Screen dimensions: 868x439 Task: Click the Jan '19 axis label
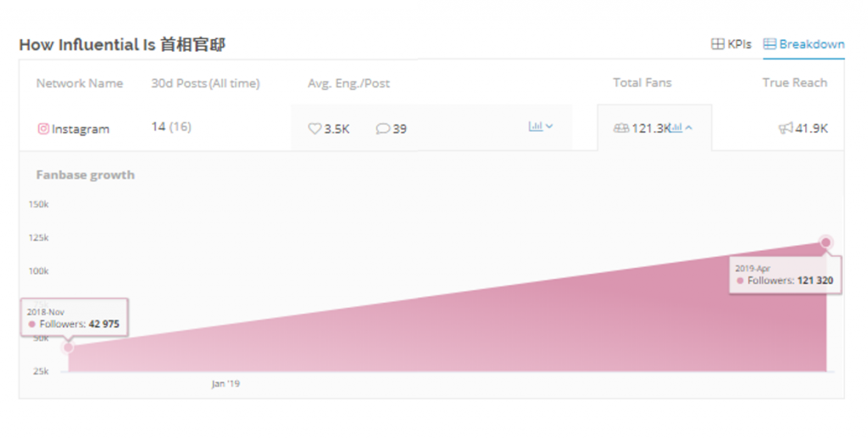[225, 384]
